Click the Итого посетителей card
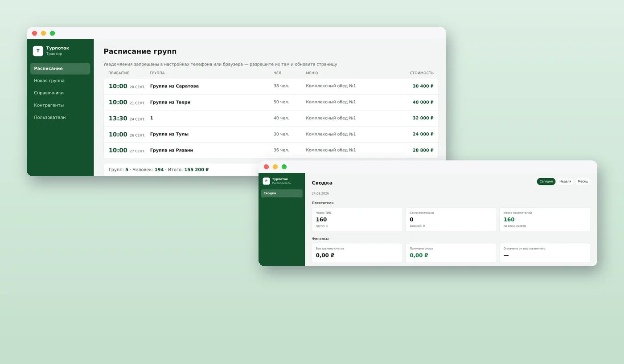 (545, 219)
